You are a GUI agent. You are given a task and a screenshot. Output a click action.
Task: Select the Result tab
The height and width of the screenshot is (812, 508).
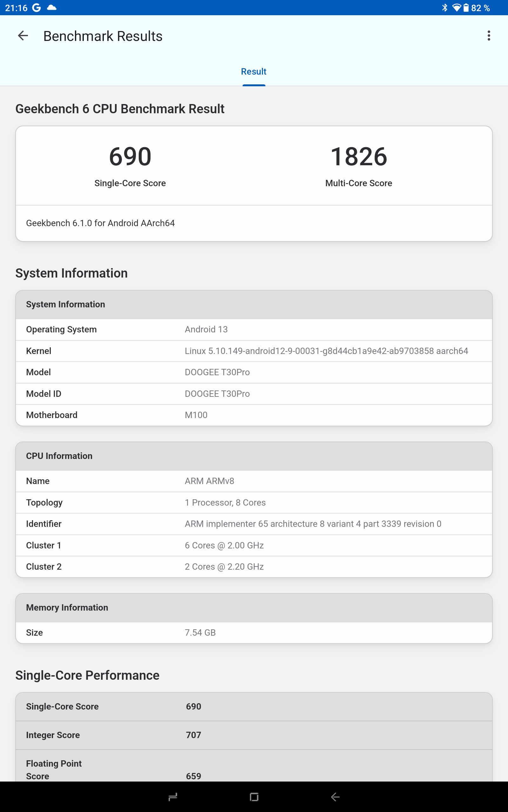tap(254, 71)
